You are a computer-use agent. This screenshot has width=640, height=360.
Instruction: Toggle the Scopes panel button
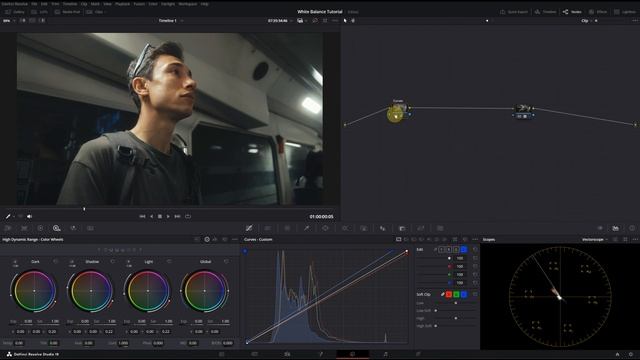point(616,228)
